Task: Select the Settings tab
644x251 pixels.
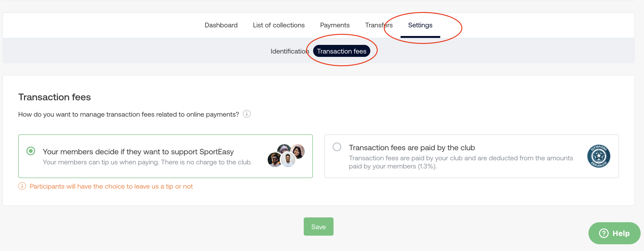Action: point(420,25)
